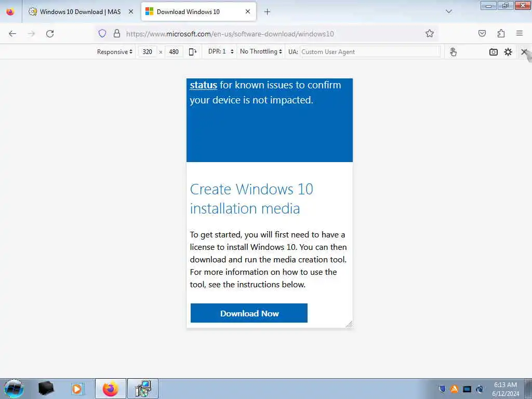
Task: View site security via padlock icon
Action: pos(117,33)
